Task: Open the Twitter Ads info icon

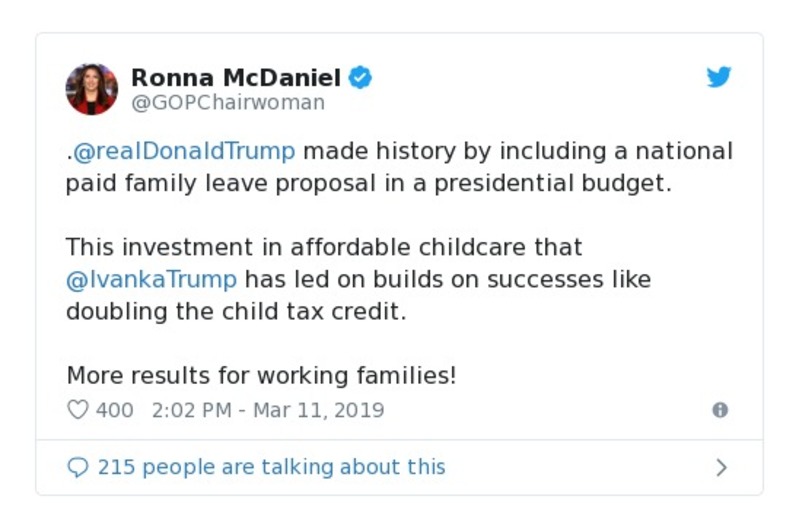Action: point(719,410)
